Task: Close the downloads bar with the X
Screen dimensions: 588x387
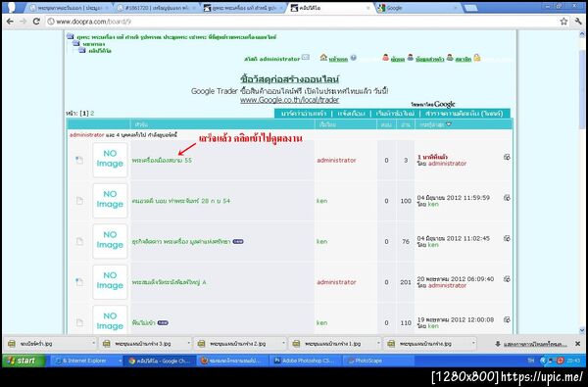Action: coord(577,344)
